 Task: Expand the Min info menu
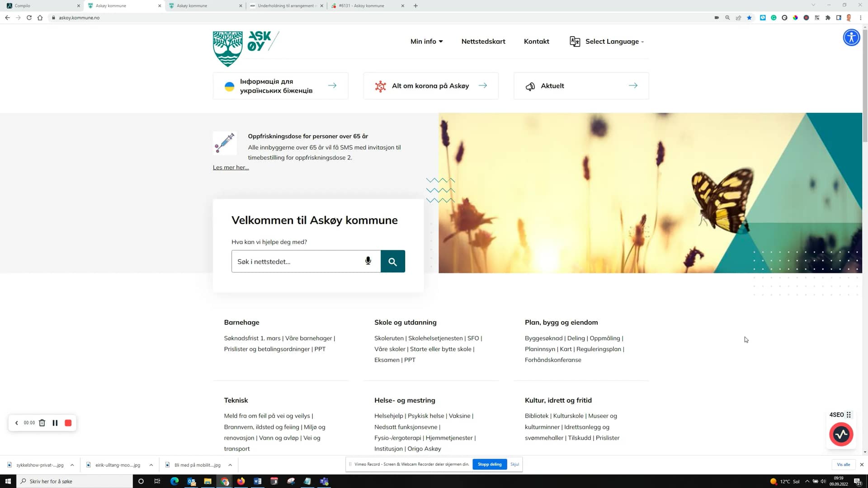[425, 41]
